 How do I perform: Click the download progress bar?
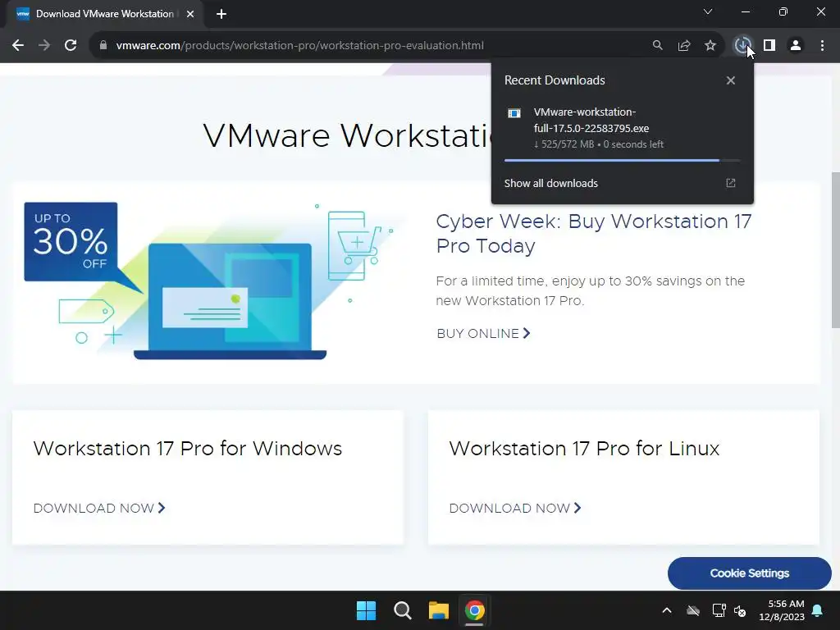tap(622, 160)
